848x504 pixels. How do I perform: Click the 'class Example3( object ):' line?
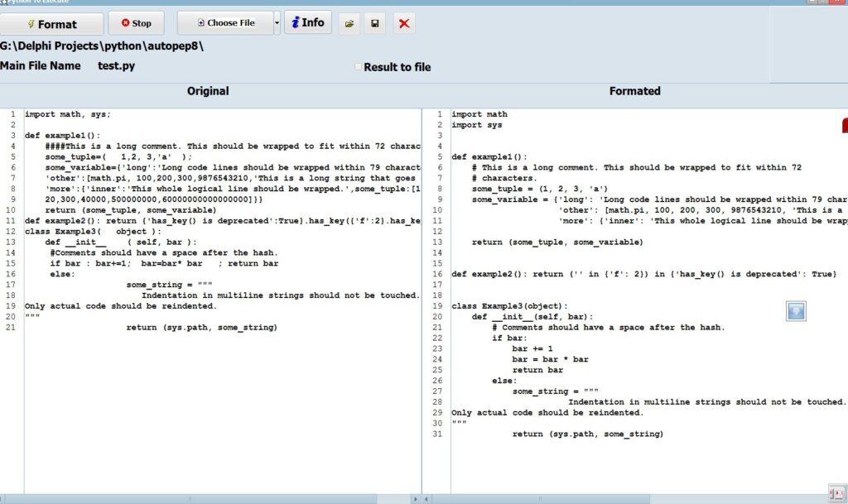pyautogui.click(x=93, y=231)
